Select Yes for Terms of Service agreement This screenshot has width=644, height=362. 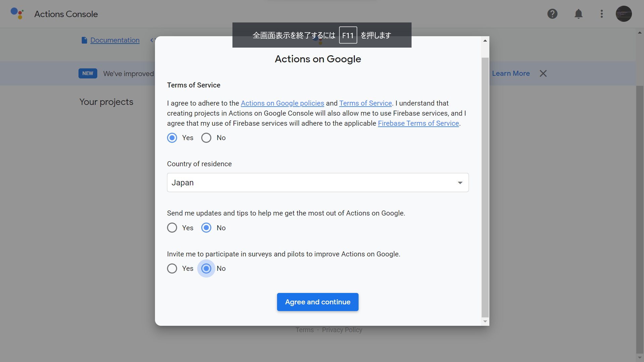point(172,138)
